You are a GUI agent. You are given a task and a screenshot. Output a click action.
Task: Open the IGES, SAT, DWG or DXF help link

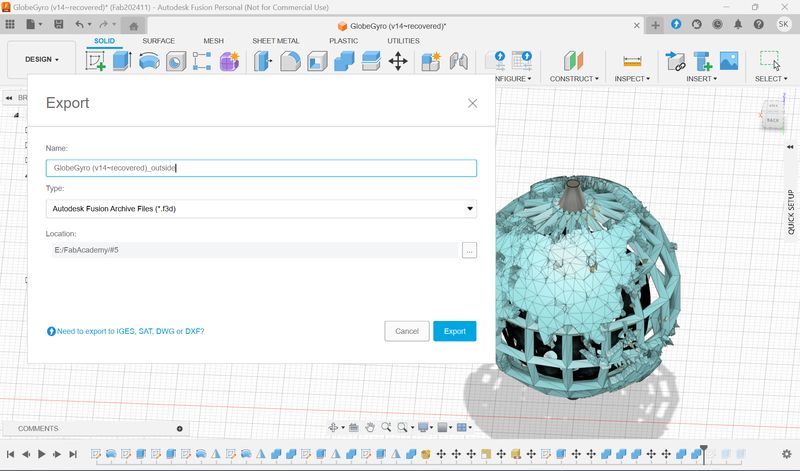130,331
